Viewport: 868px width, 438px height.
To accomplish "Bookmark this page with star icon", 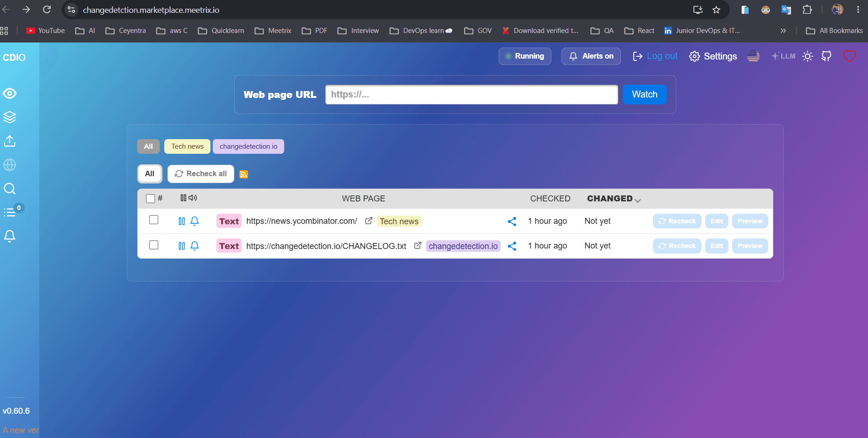I will (x=717, y=10).
